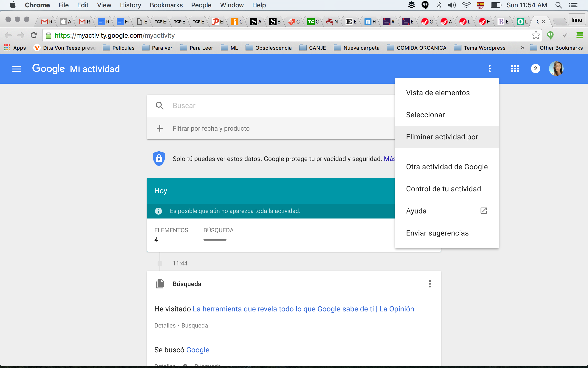The image size is (588, 368).
Task: Click the privacy shield lock icon
Action: click(159, 159)
